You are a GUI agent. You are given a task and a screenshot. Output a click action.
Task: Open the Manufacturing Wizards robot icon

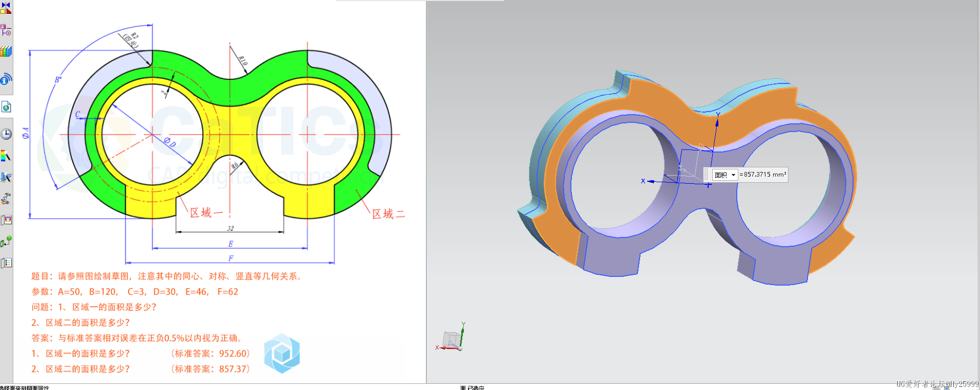(6, 199)
